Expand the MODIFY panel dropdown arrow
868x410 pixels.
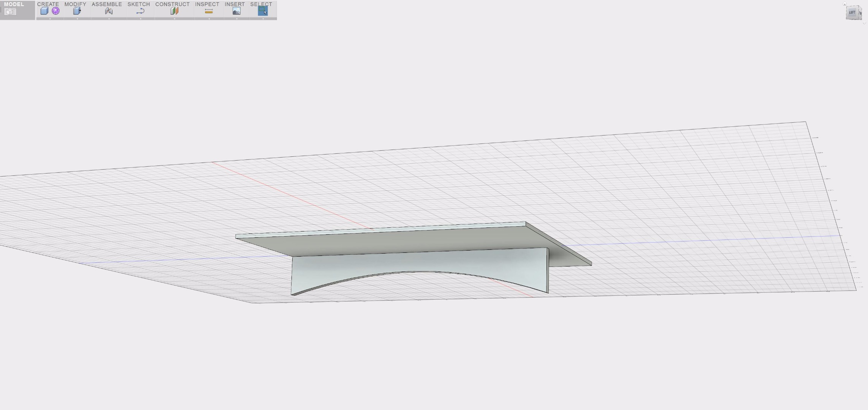point(77,19)
